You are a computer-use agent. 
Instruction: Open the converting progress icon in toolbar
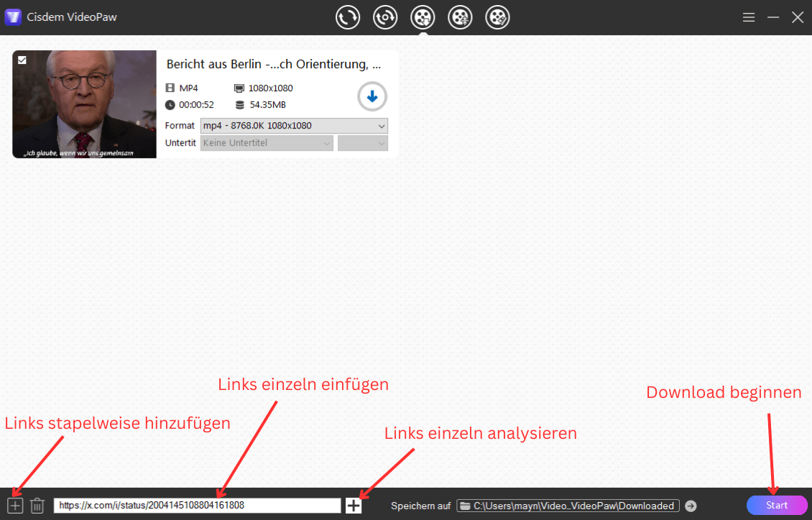tap(385, 17)
